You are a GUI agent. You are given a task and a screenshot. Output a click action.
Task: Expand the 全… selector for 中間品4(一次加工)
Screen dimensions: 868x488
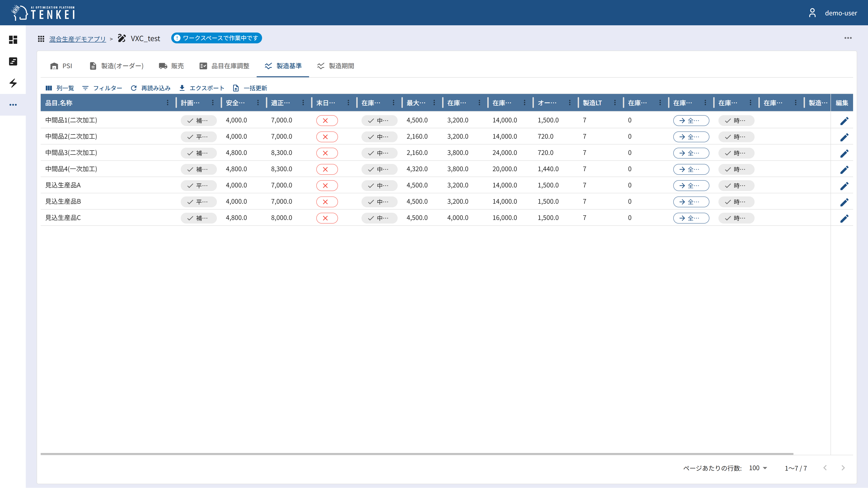tap(691, 169)
